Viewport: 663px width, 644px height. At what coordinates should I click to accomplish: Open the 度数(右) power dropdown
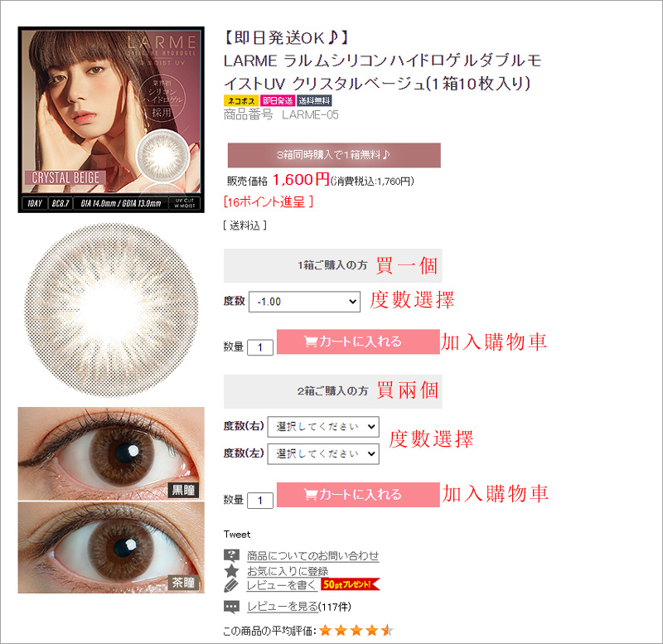point(323,427)
